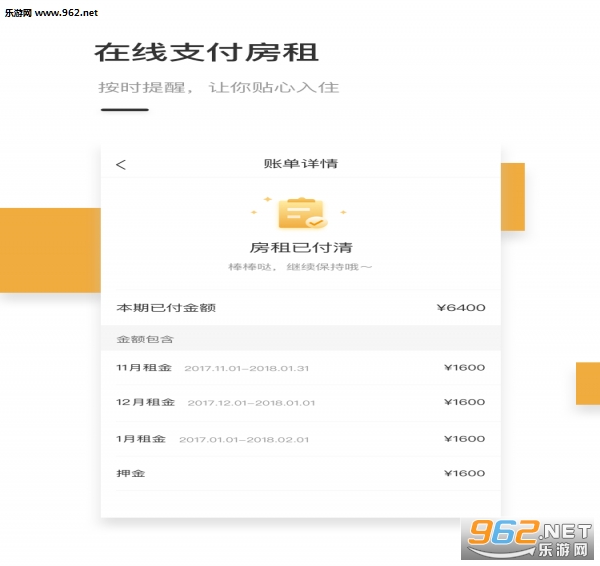
Task: Click the ¥1600 amount for 11月租金
Action: click(x=464, y=368)
